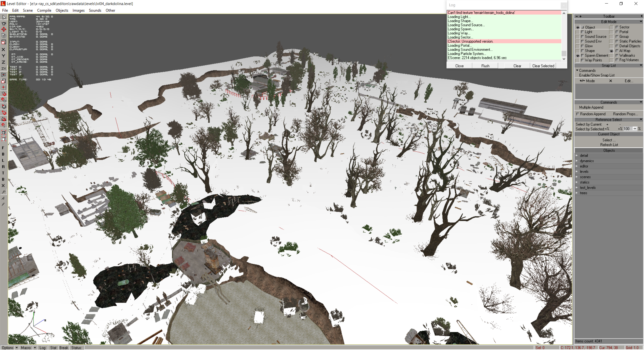Collapse Commands triangle in Snap List
This screenshot has width=644, height=350.
(577, 71)
